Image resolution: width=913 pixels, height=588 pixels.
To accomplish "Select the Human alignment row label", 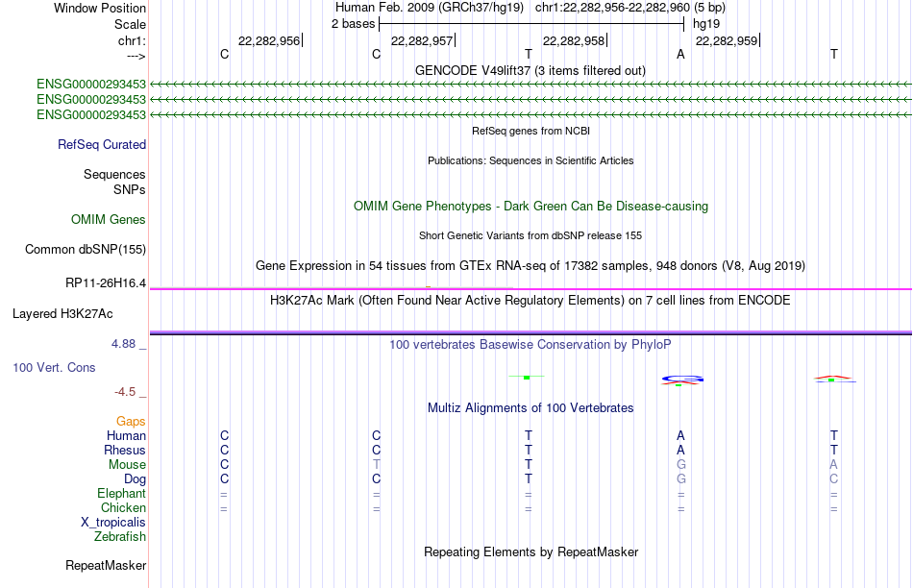I will click(x=126, y=435).
